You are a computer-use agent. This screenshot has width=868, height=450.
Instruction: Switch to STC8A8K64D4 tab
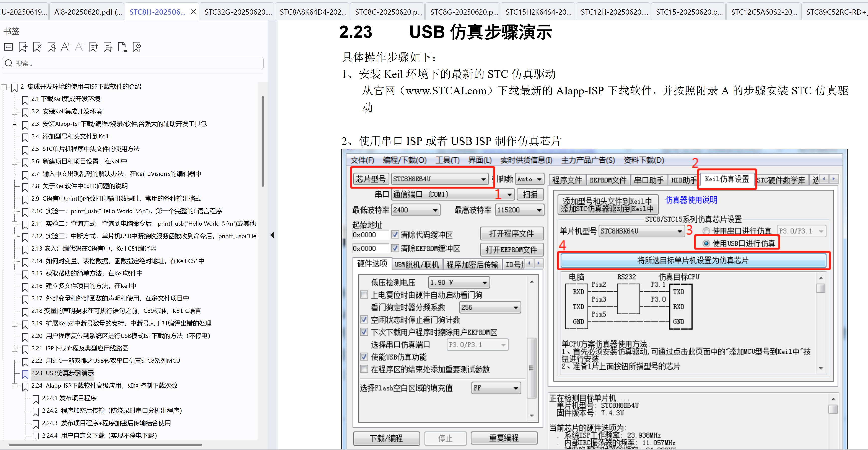pyautogui.click(x=313, y=12)
